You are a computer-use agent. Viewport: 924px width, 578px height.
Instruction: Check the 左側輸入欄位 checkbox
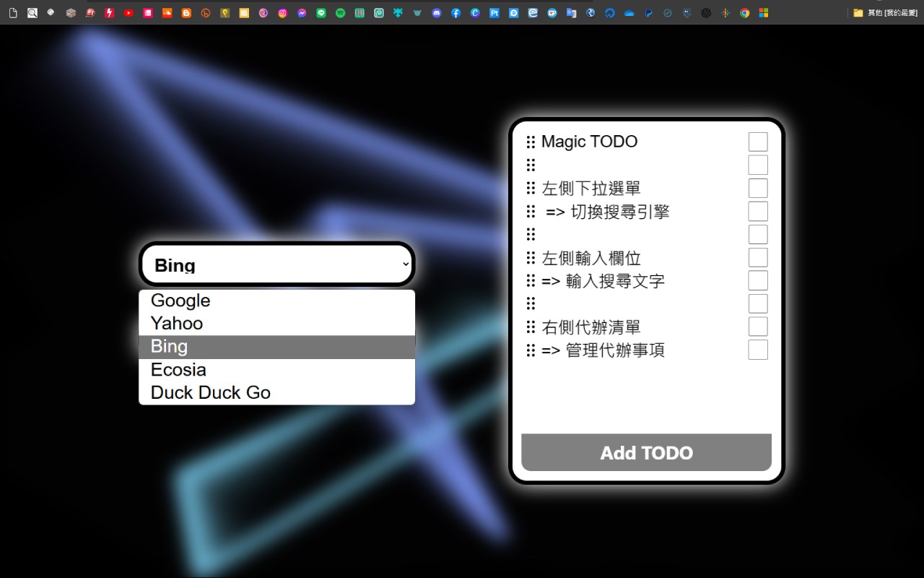(x=758, y=257)
